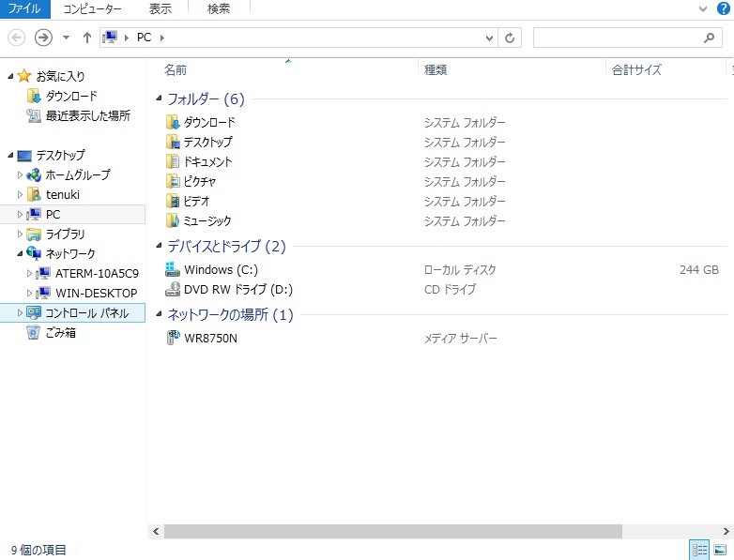Open the ごみ箱 recycle bin icon
This screenshot has width=734, height=560.
tap(34, 332)
